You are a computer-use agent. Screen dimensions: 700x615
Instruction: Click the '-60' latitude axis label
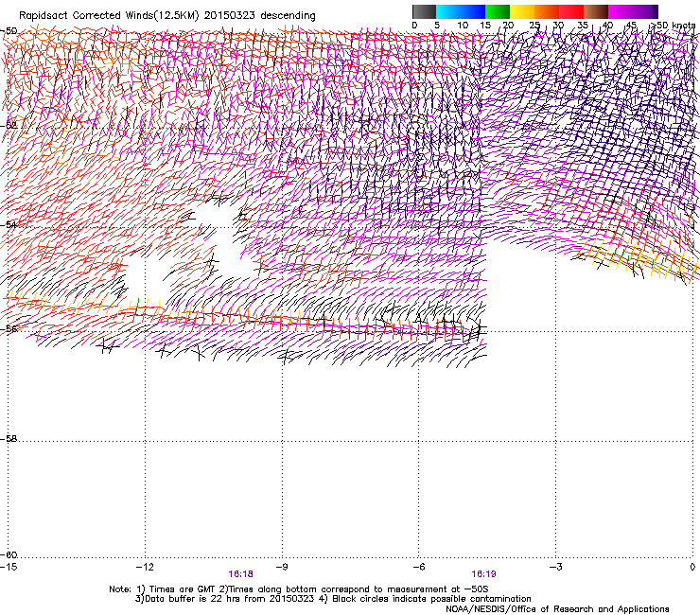pos(9,555)
